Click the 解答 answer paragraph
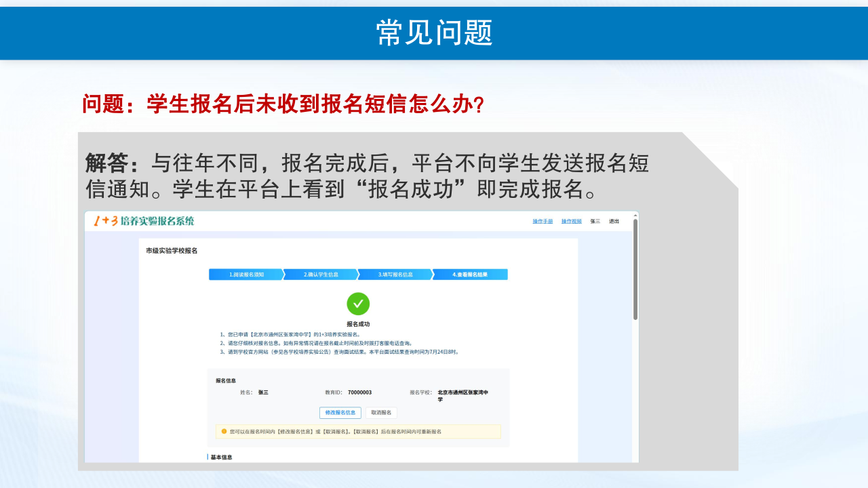868x488 pixels. point(367,176)
